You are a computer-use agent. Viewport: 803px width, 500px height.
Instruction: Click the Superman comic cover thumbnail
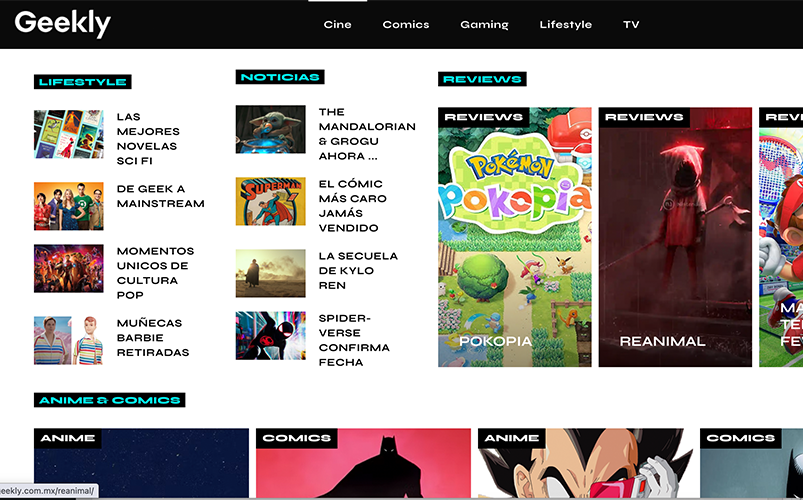270,201
